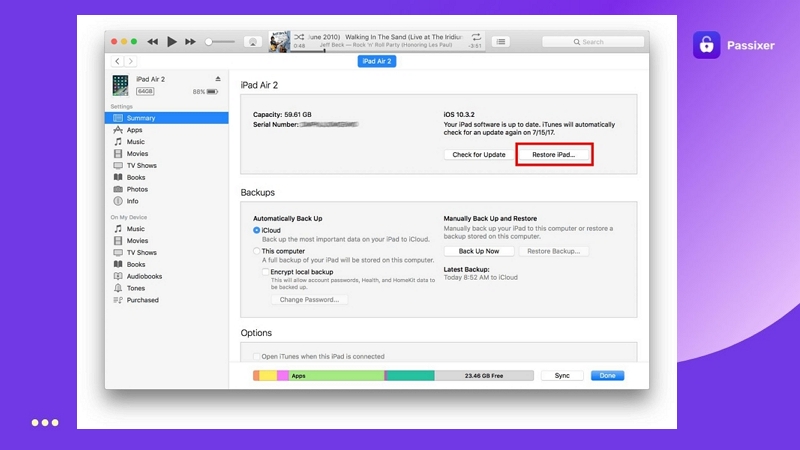
Task: Click the Sync button
Action: point(562,376)
